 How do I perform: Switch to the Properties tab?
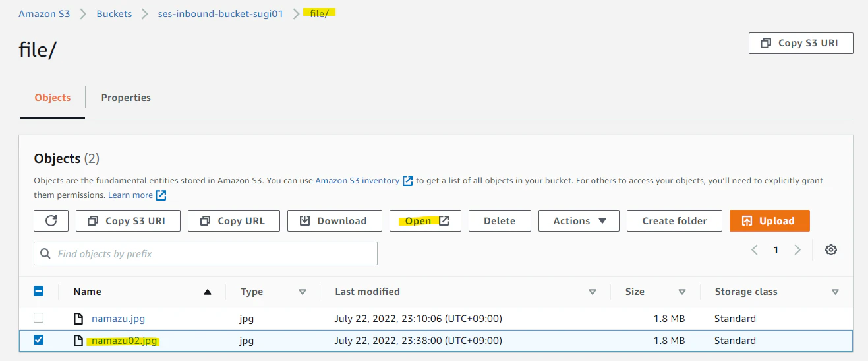tap(126, 98)
